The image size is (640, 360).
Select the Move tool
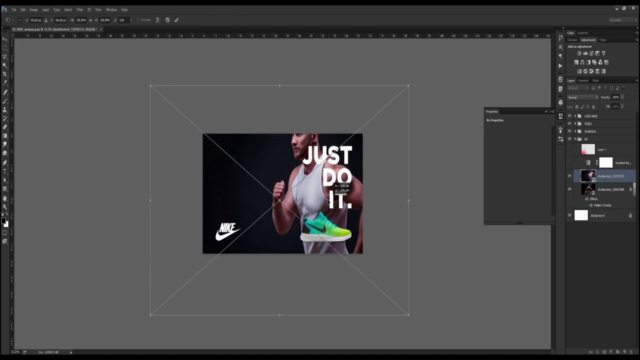pos(5,40)
